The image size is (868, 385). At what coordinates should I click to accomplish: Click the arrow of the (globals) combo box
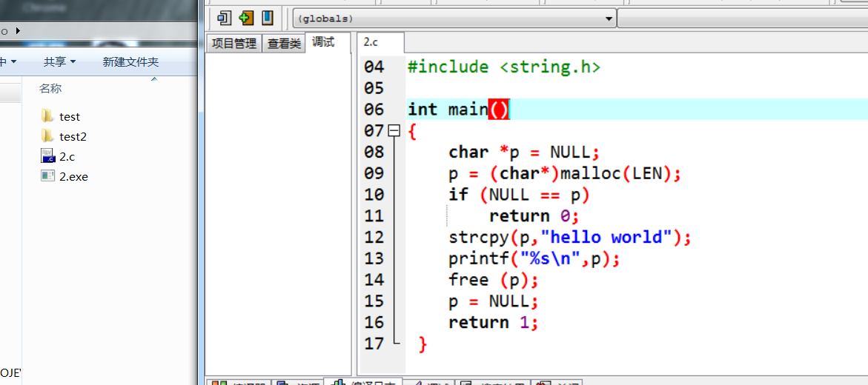[609, 19]
